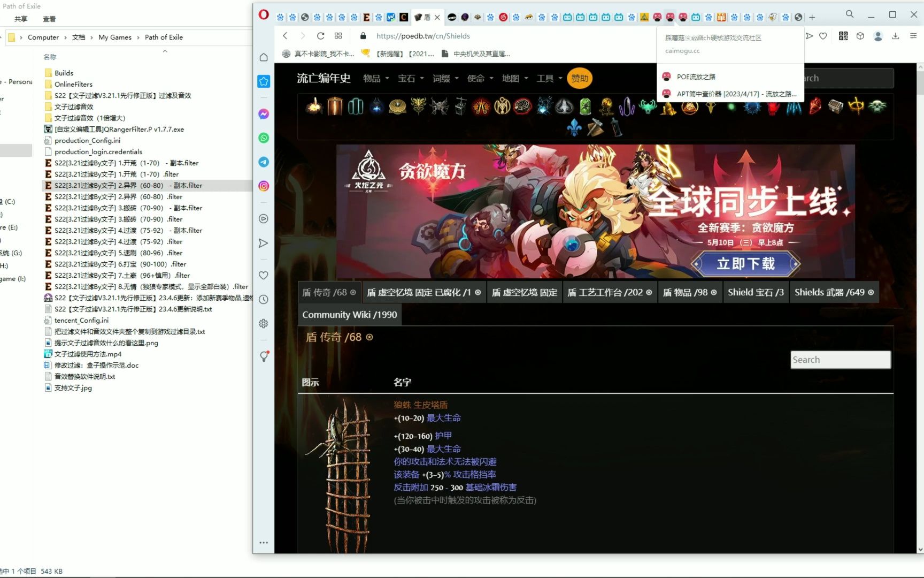Go back to previous page

coord(285,36)
